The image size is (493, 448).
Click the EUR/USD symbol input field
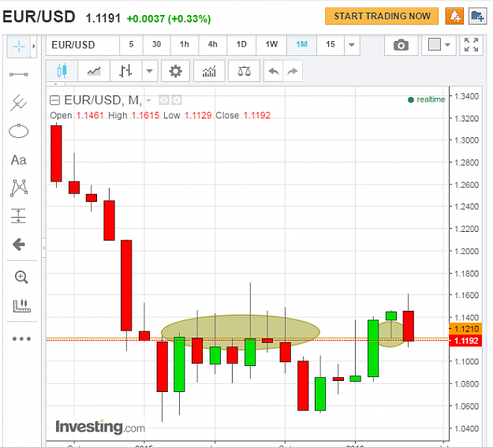pyautogui.click(x=83, y=45)
